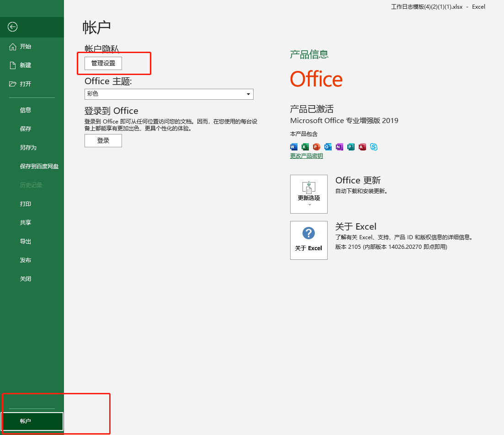The image size is (504, 435).
Task: Click the Outlook app icon
Action: pos(328,147)
